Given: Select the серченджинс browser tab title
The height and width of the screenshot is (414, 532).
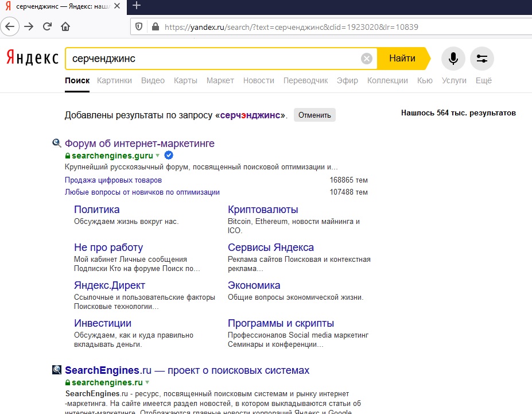Looking at the screenshot, I should tap(63, 6).
